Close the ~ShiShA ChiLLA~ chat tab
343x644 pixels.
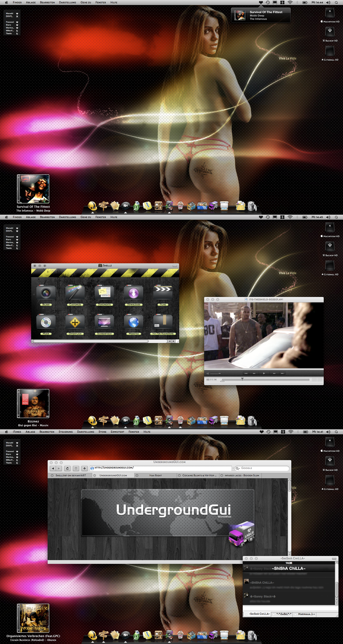246,614
